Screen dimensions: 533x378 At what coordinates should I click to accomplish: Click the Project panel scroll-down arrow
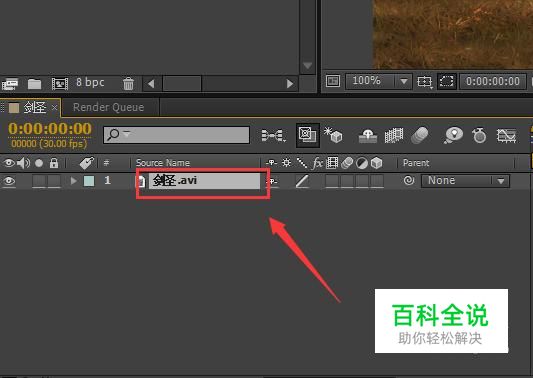point(308,65)
